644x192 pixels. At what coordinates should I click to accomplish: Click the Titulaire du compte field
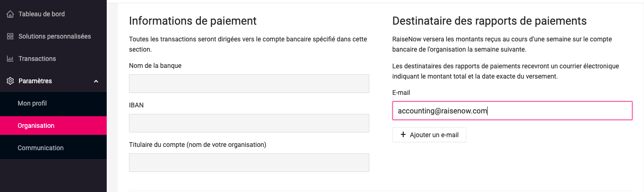pyautogui.click(x=249, y=163)
